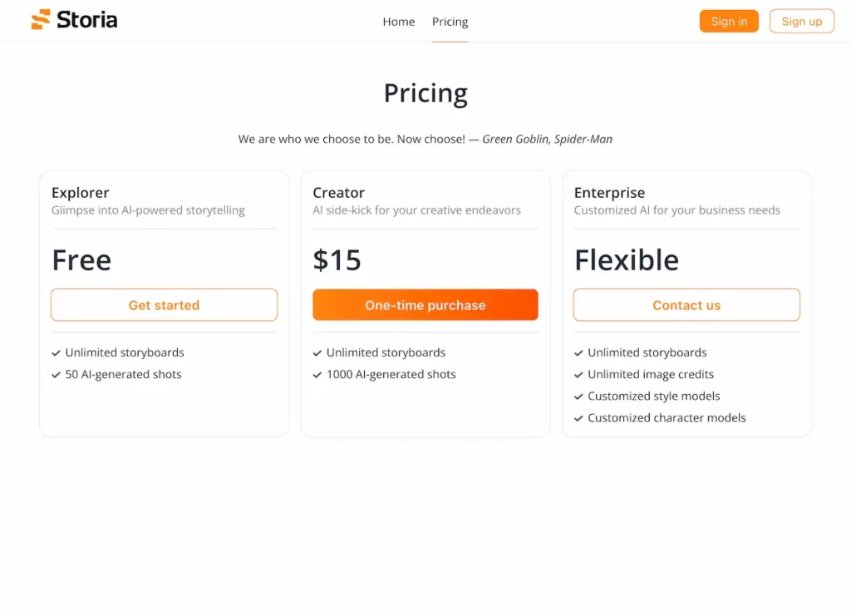The image size is (851, 616).
Task: Click the checkmark beside Customized character models
Action: click(578, 417)
